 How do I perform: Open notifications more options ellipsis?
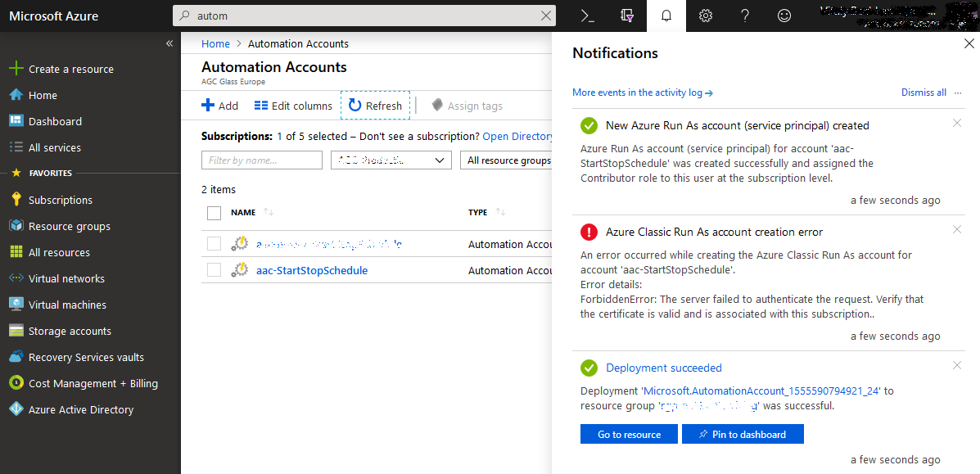tap(958, 93)
